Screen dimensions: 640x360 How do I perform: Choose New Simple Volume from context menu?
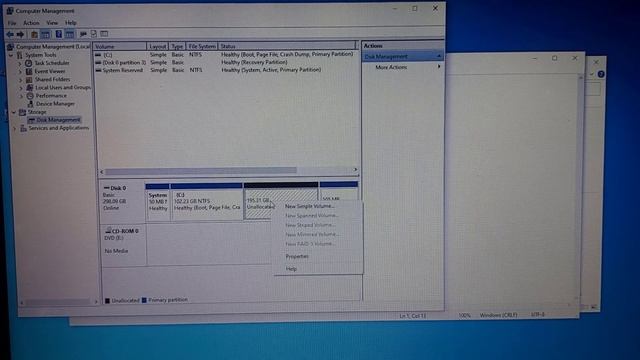click(x=309, y=206)
